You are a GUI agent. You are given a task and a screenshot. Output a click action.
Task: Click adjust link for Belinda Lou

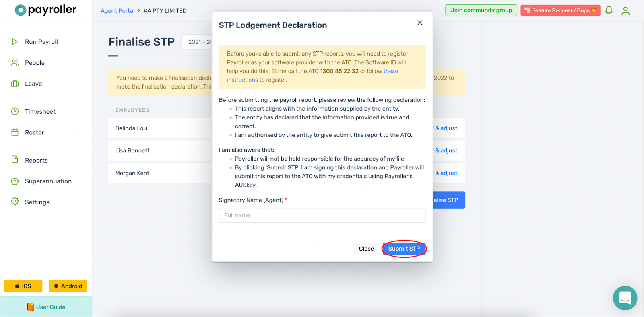(x=446, y=128)
